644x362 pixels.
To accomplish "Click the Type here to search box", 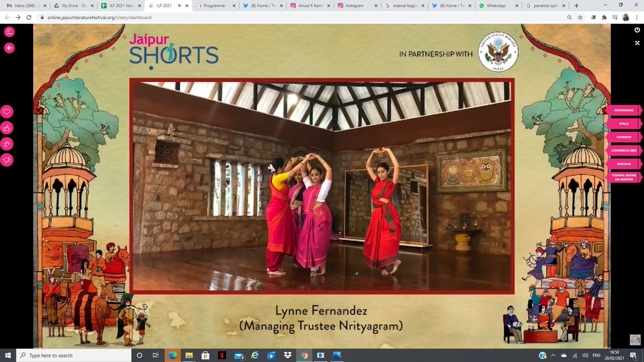I will [x=74, y=355].
